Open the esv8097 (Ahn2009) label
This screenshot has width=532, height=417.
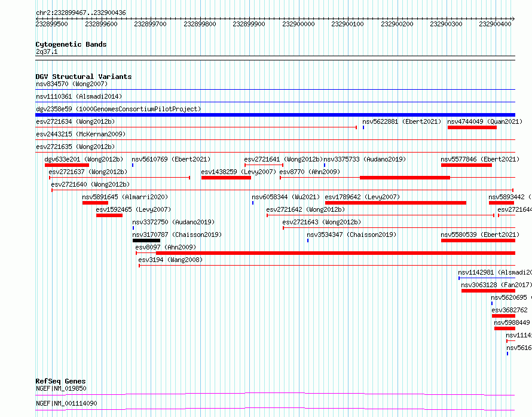coord(166,247)
